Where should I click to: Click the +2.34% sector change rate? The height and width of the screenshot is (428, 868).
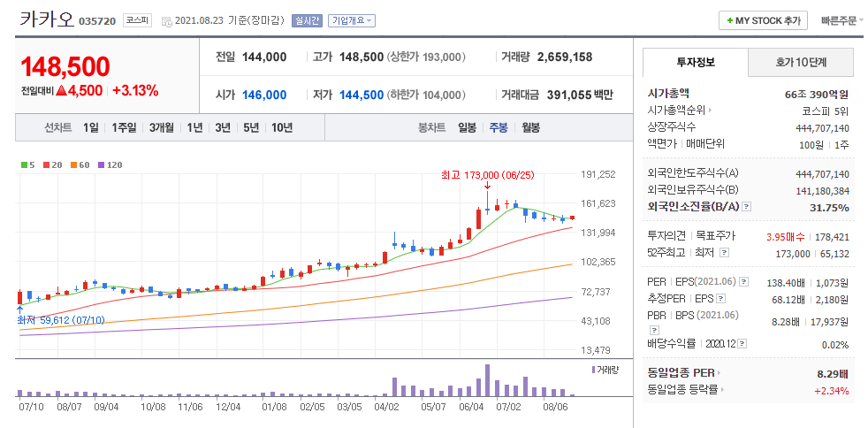click(x=832, y=391)
